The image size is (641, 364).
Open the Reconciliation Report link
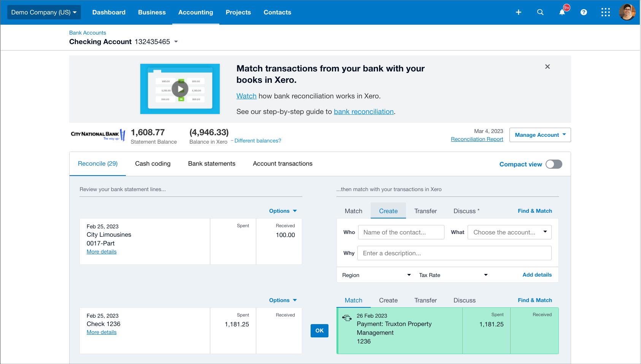point(477,139)
